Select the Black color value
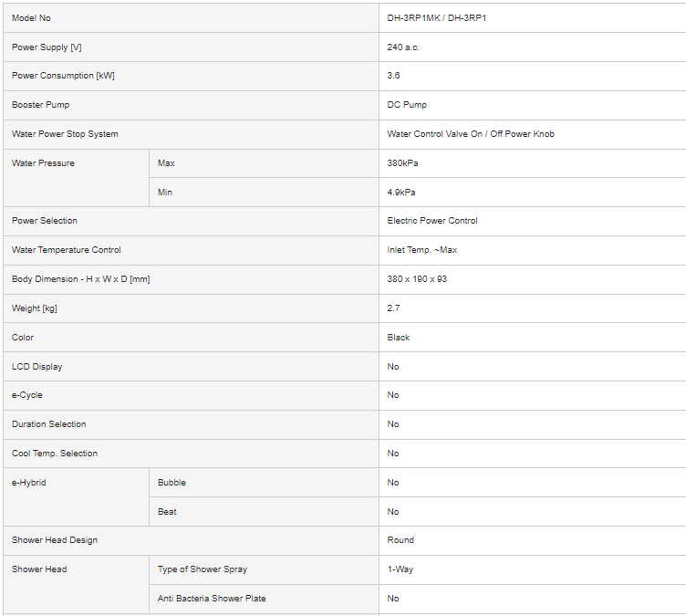Viewport: 686px width, 616px height. (399, 338)
